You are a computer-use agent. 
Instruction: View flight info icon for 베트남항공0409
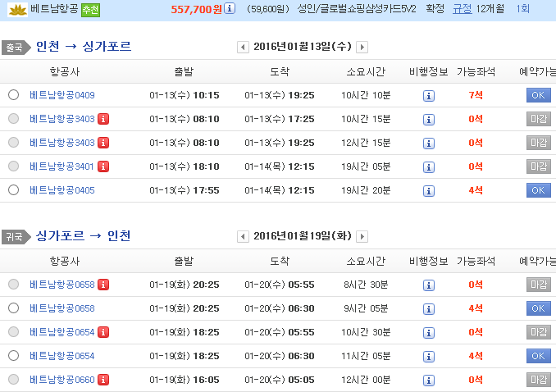429,96
